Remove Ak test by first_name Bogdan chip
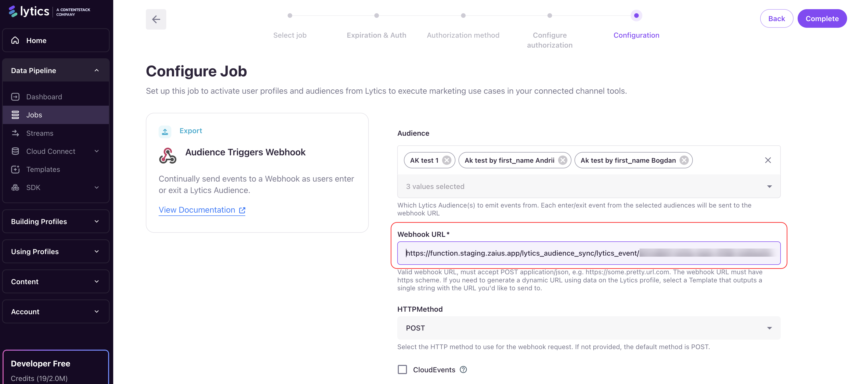Image resolution: width=868 pixels, height=384 pixels. point(684,160)
